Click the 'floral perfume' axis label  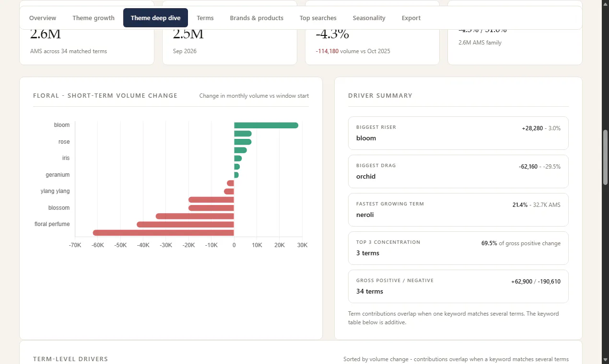coord(52,224)
